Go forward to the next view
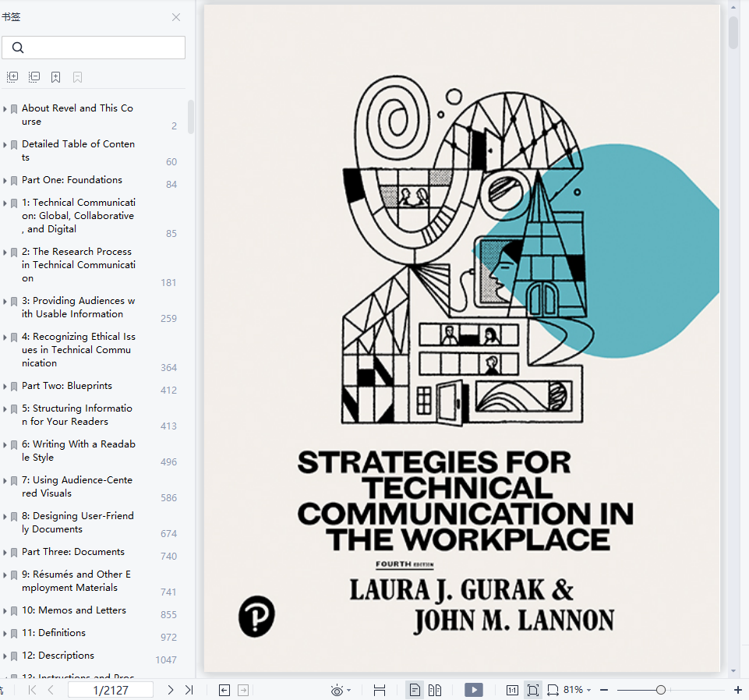 coord(243,690)
